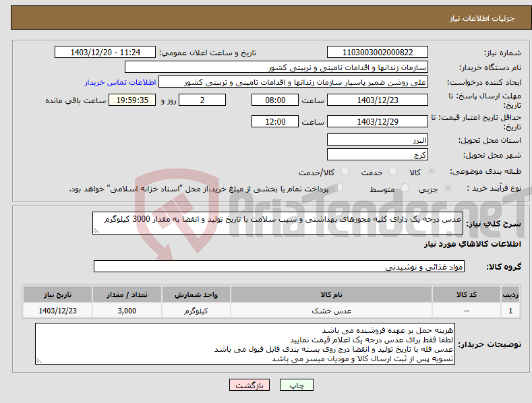This screenshot has height=403, width=532.
Task: Select the متوسط purchase type radio
Action: [405, 187]
